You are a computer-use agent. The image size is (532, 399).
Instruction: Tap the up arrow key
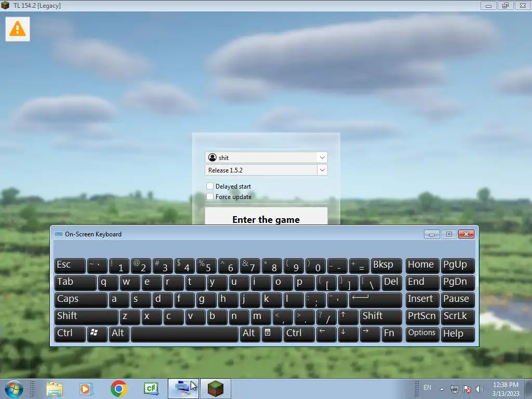click(x=348, y=317)
